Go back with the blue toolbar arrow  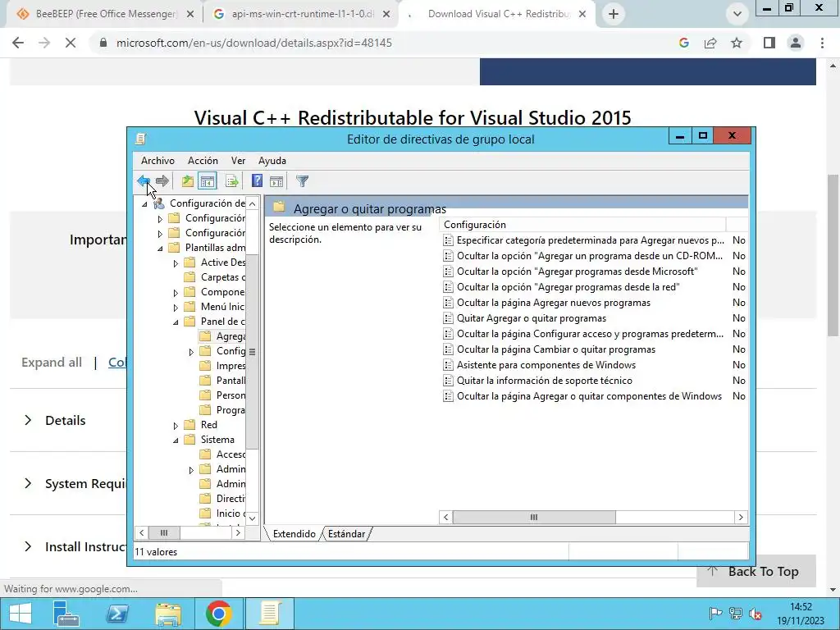pos(144,181)
